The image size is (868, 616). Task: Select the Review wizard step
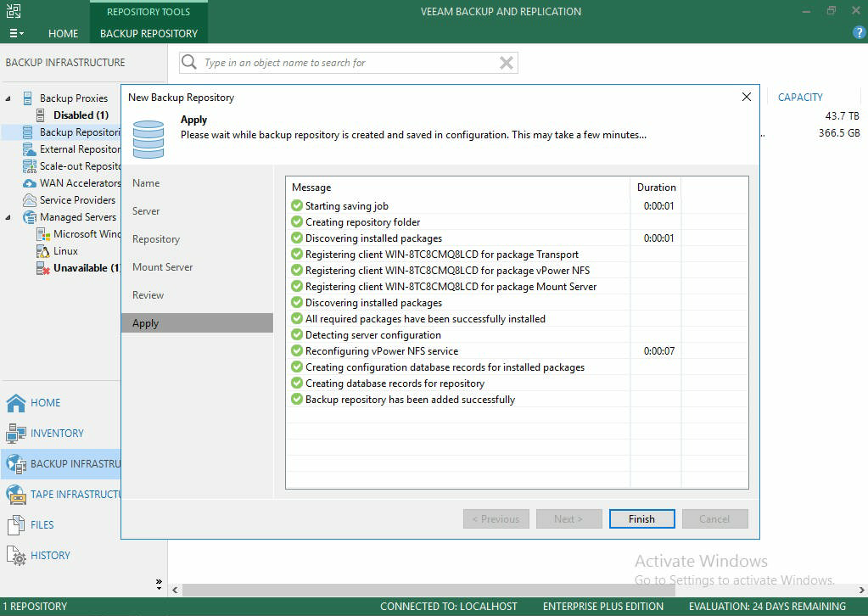[148, 295]
